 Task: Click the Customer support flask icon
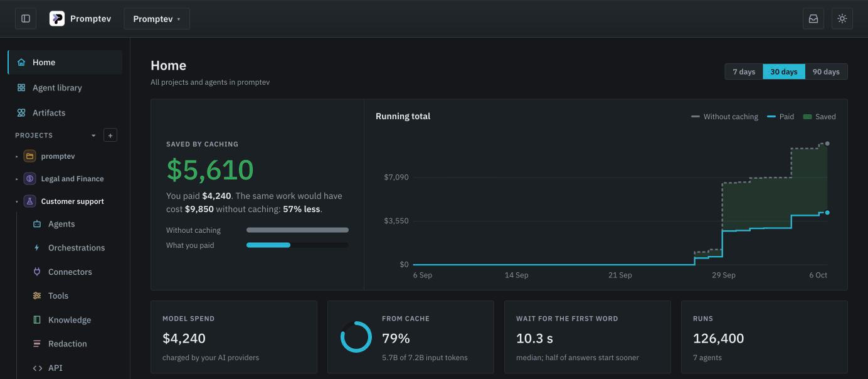(x=29, y=201)
